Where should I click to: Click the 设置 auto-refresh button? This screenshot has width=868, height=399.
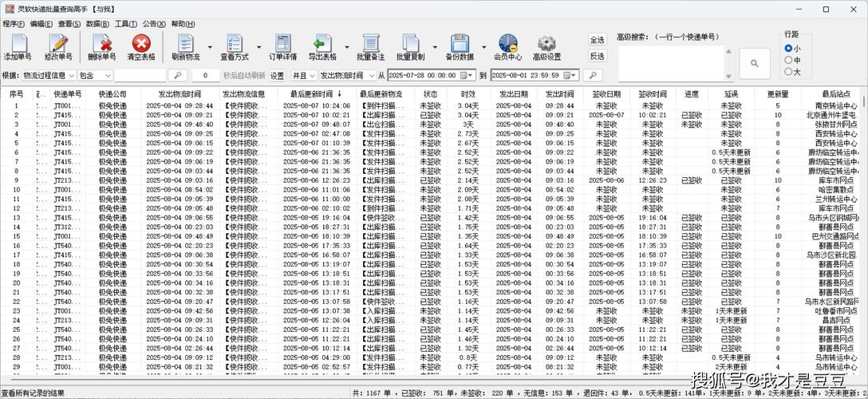point(278,75)
